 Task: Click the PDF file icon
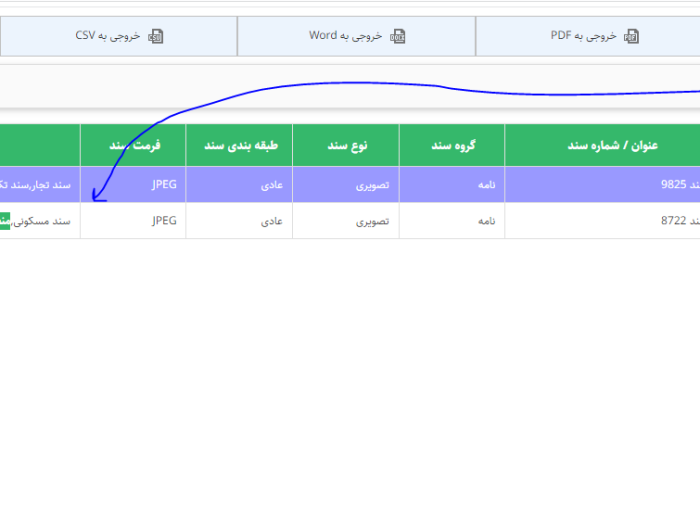click(631, 36)
